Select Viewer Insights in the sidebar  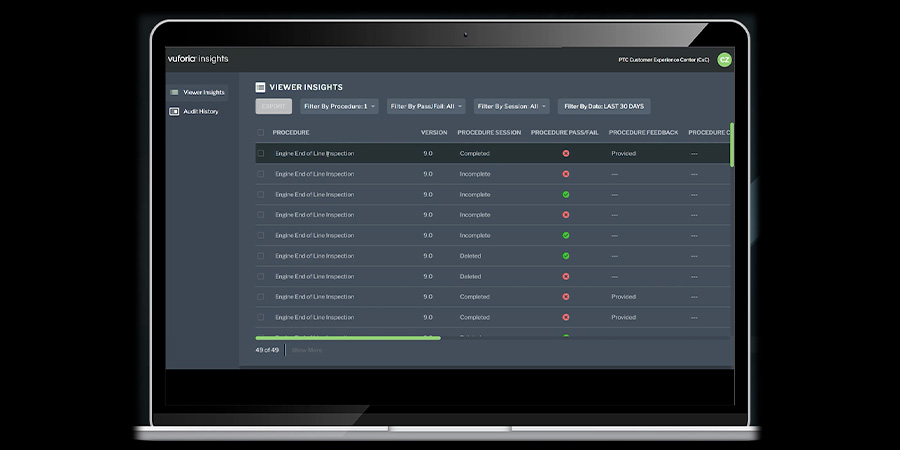pyautogui.click(x=200, y=92)
